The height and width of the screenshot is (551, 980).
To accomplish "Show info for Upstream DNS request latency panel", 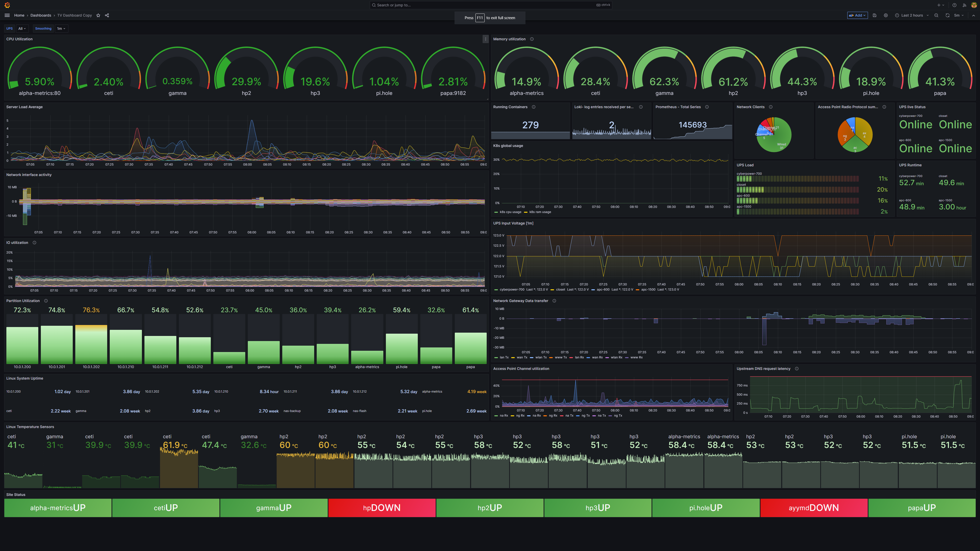I will 797,368.
